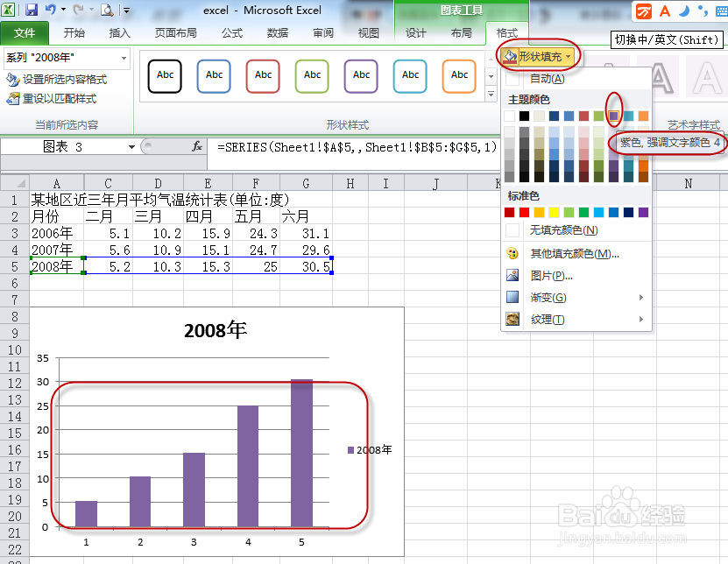Click the Redo arrow icon
The width and height of the screenshot is (728, 564).
tap(79, 10)
